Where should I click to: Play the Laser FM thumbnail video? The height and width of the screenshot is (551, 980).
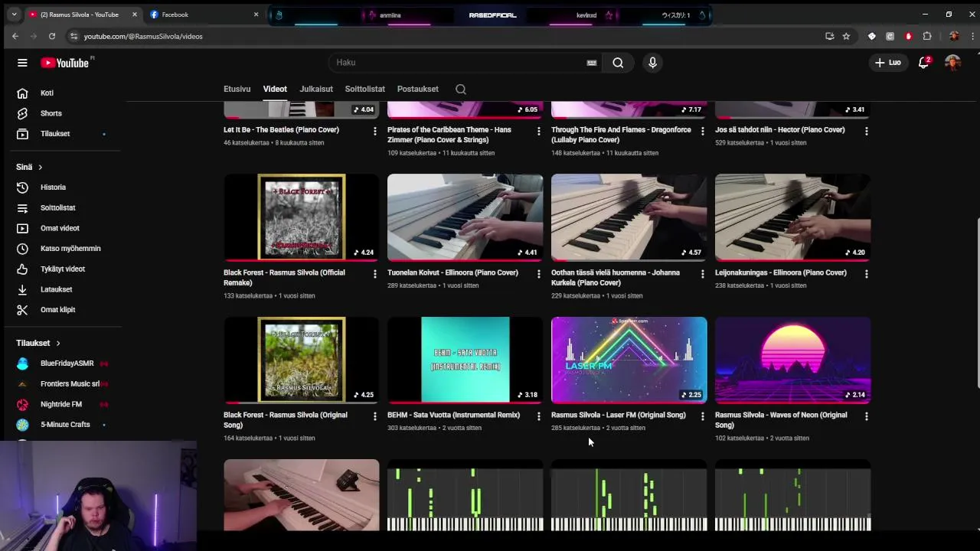click(x=629, y=360)
